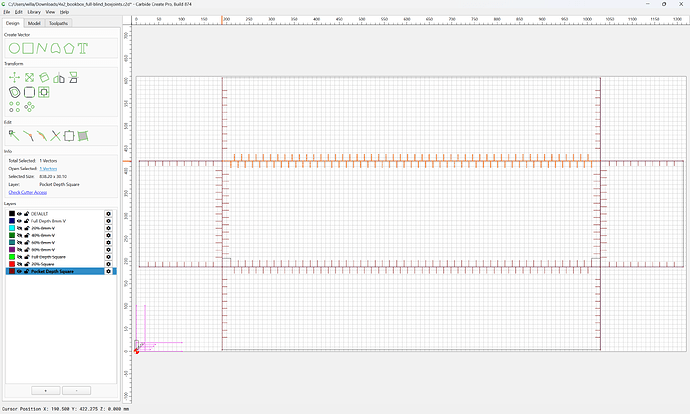Select the Polyline drawing tool
Viewport: 690px width, 414px height.
click(42, 48)
